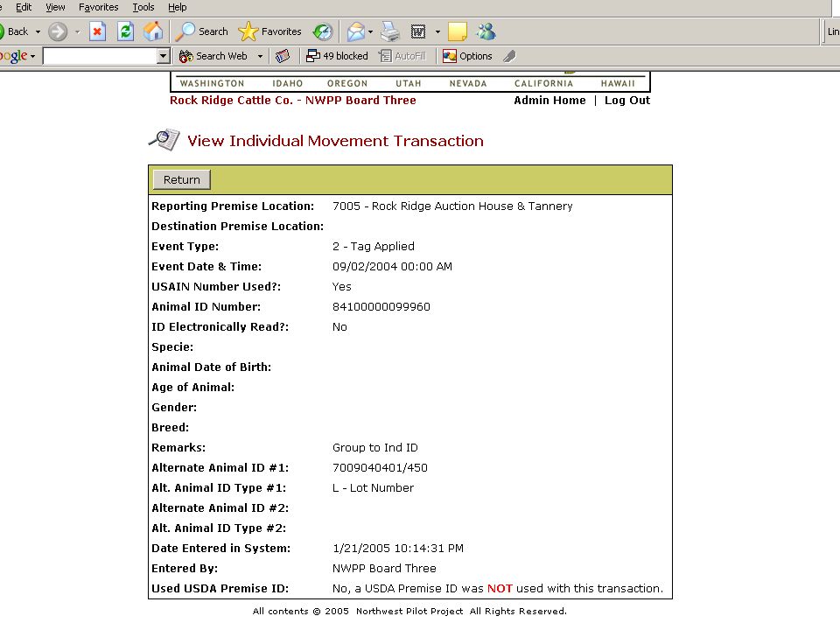840x630 pixels.
Task: Click inside the Google search input field
Action: [x=100, y=56]
